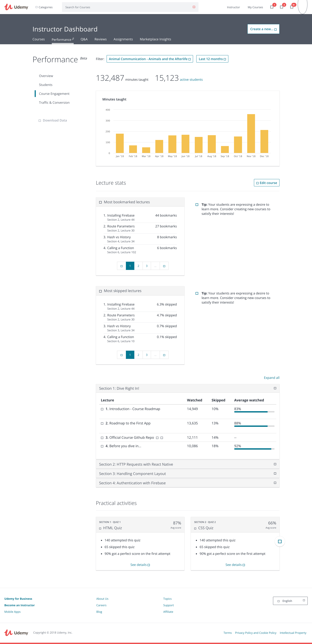Go to next page in skipped lectures pagination
312x644 pixels.
[164, 355]
